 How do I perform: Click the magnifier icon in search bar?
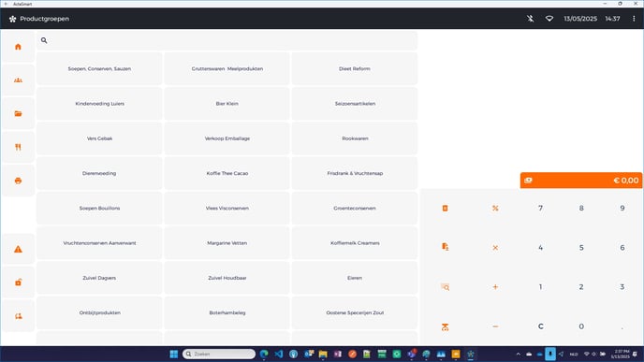click(x=44, y=40)
